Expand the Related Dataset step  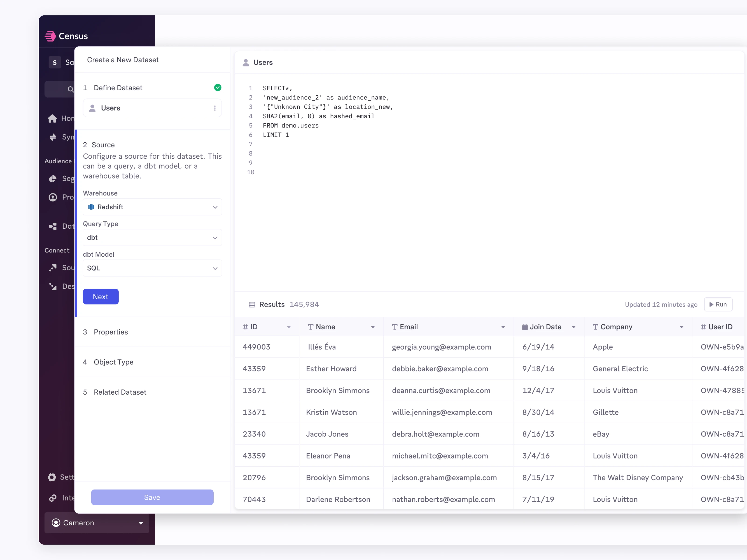point(120,392)
